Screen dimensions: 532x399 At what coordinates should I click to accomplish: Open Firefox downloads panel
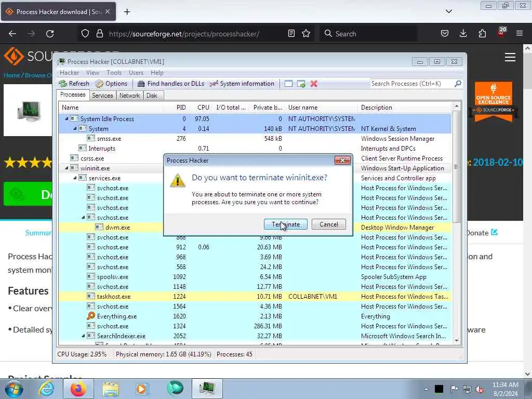(x=463, y=33)
